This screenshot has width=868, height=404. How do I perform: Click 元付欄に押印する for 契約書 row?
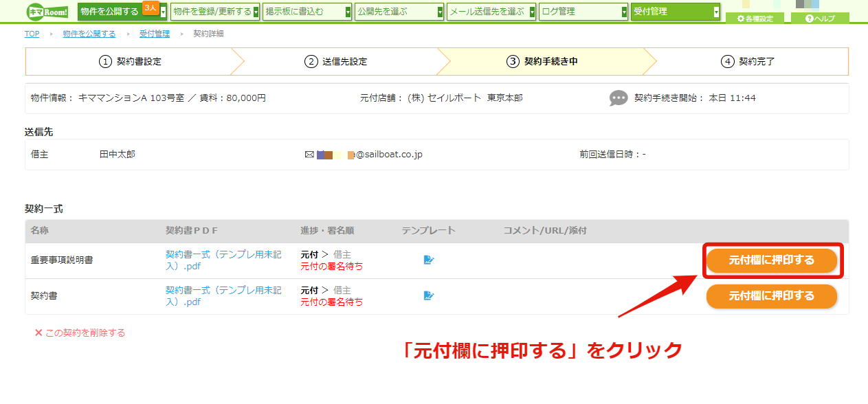point(772,296)
